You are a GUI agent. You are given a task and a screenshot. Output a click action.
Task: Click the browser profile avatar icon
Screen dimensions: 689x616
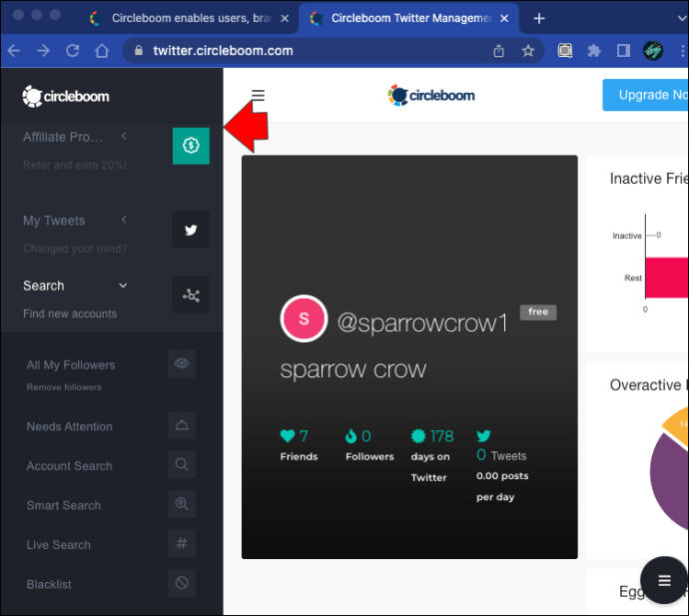(x=653, y=51)
